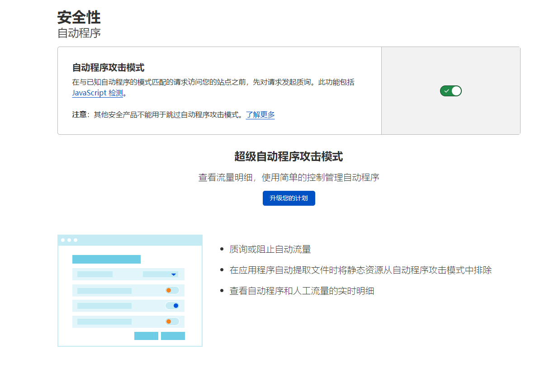Click the three window dots in illustration

point(69,240)
